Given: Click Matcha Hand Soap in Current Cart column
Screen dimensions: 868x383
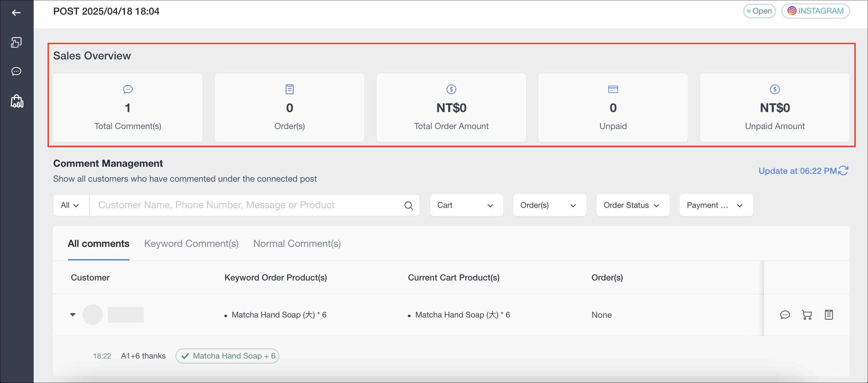Looking at the screenshot, I should 463,315.
